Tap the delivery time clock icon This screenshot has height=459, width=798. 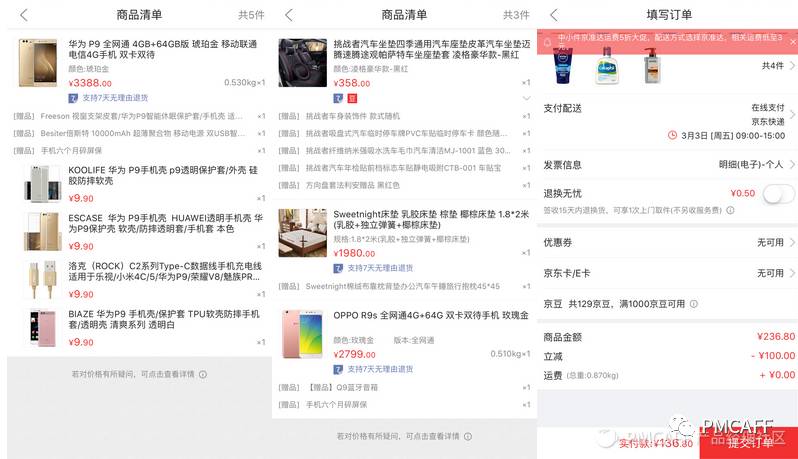[x=672, y=135]
